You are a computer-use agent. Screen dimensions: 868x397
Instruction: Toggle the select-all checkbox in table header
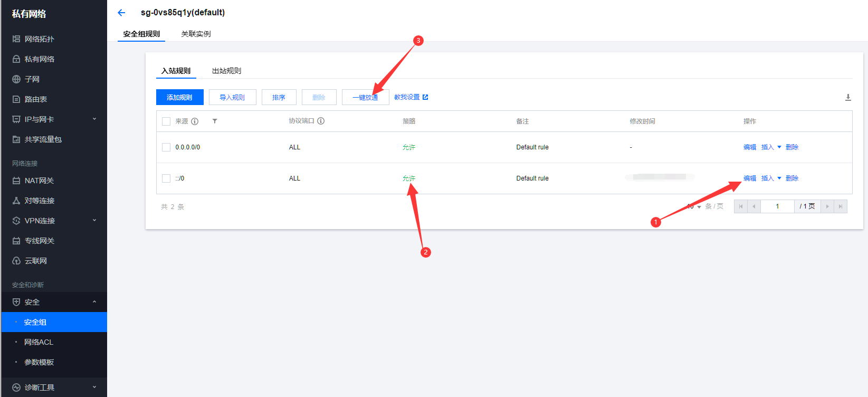point(166,121)
